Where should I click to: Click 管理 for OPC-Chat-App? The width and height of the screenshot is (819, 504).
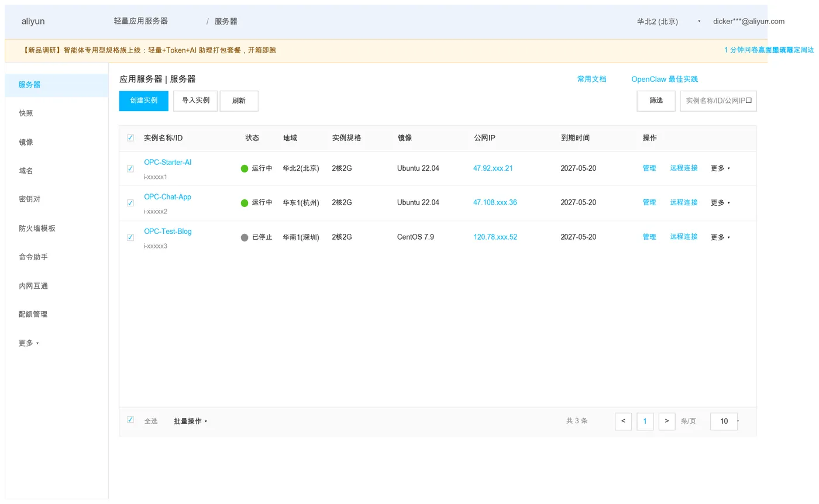(x=649, y=202)
